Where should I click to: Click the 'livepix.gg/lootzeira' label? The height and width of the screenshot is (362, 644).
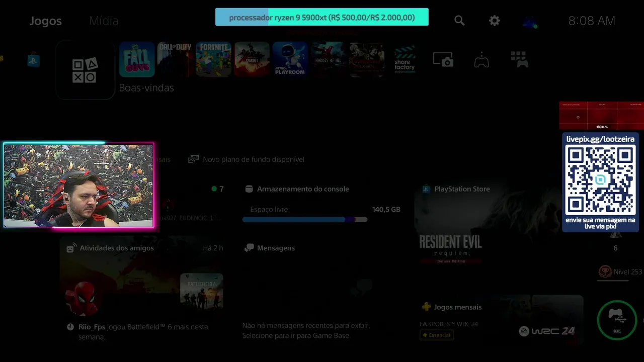(x=600, y=139)
